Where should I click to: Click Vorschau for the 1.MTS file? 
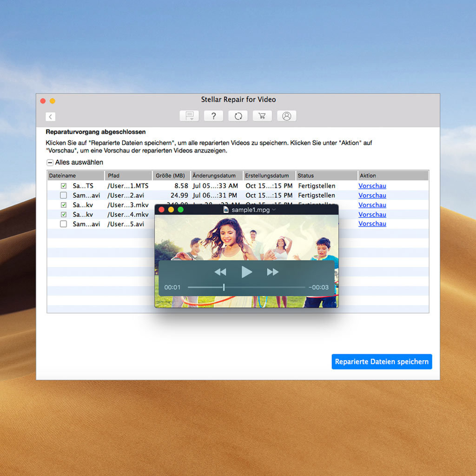click(x=372, y=186)
